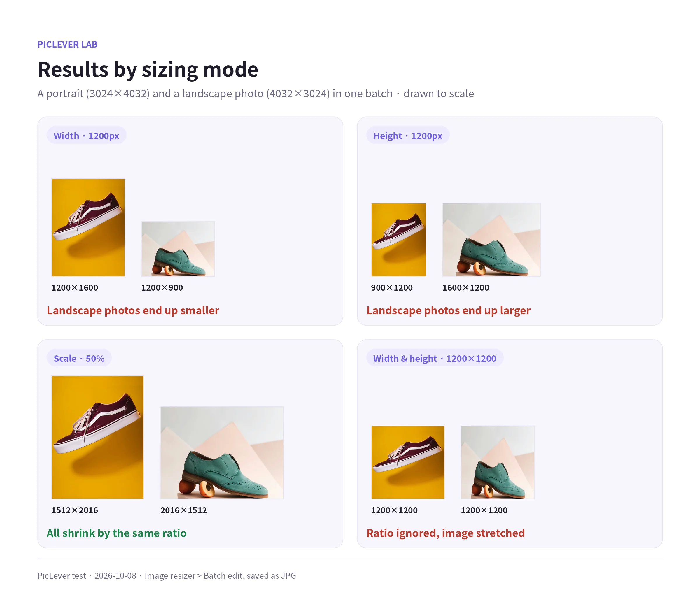This screenshot has width=700, height=611.
Task: Click 'Ratio ignored, image stretched' caption
Action: pyautogui.click(x=445, y=533)
